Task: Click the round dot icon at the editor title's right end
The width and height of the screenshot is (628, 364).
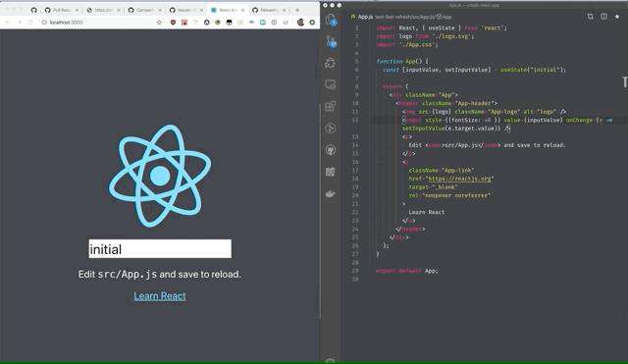Action: coord(617,17)
